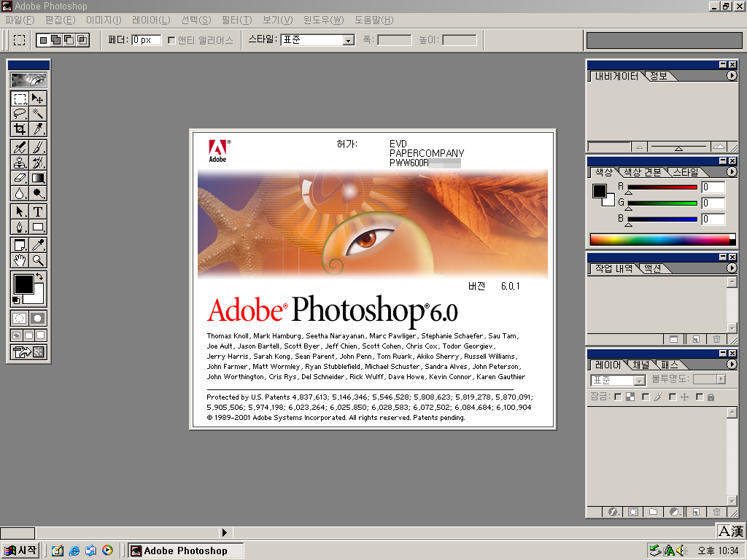Open the Layers palette flyout menu
The width and height of the screenshot is (747, 560).
tap(732, 365)
